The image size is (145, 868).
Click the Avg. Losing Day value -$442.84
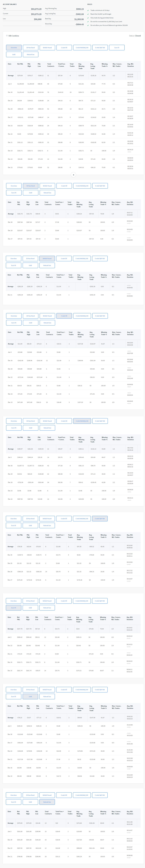click(x=80, y=14)
